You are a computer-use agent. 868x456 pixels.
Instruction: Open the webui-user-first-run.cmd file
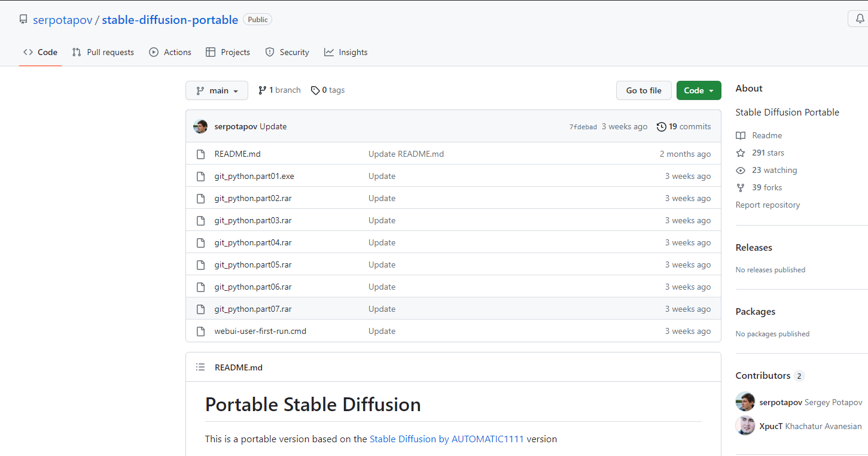click(260, 332)
